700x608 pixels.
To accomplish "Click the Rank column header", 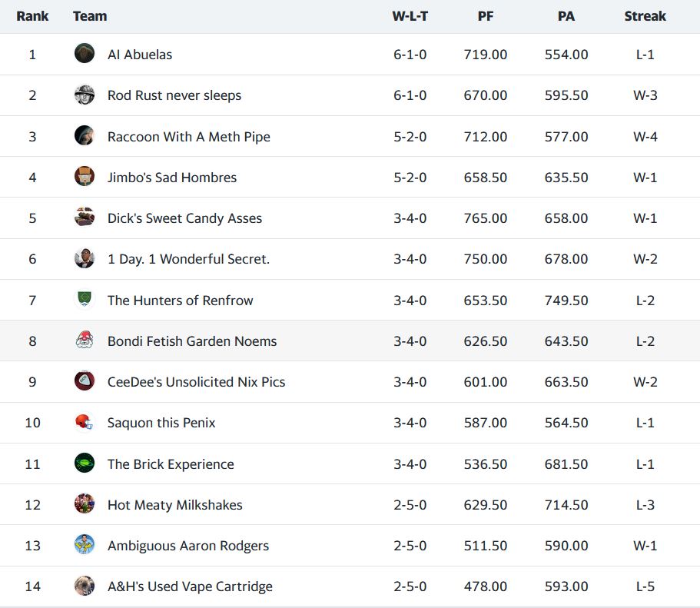I will pyautogui.click(x=32, y=16).
